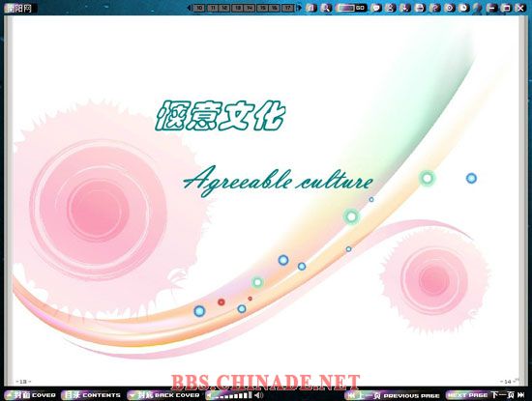532x401 pixels.
Task: Click the comment speech bubble icon
Action: point(375,8)
